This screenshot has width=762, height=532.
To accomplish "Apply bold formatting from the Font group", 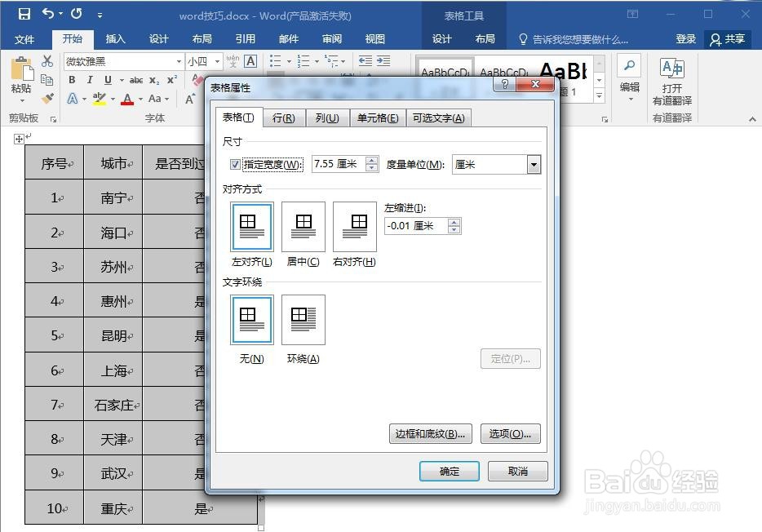I will (x=73, y=80).
